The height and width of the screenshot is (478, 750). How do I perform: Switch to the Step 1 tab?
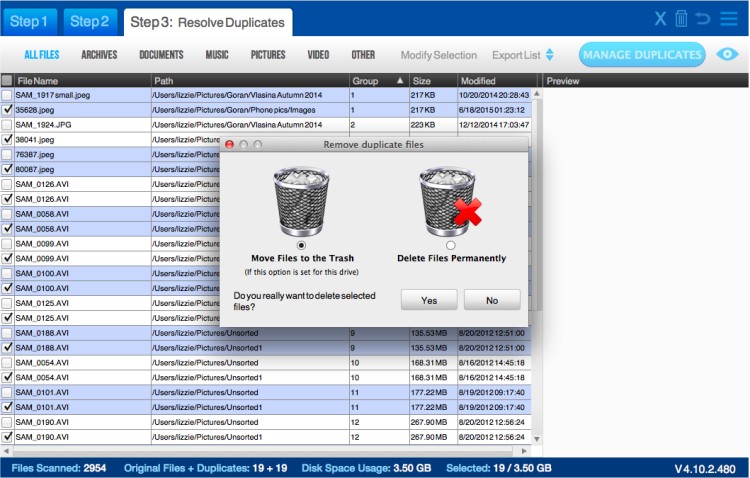click(30, 21)
